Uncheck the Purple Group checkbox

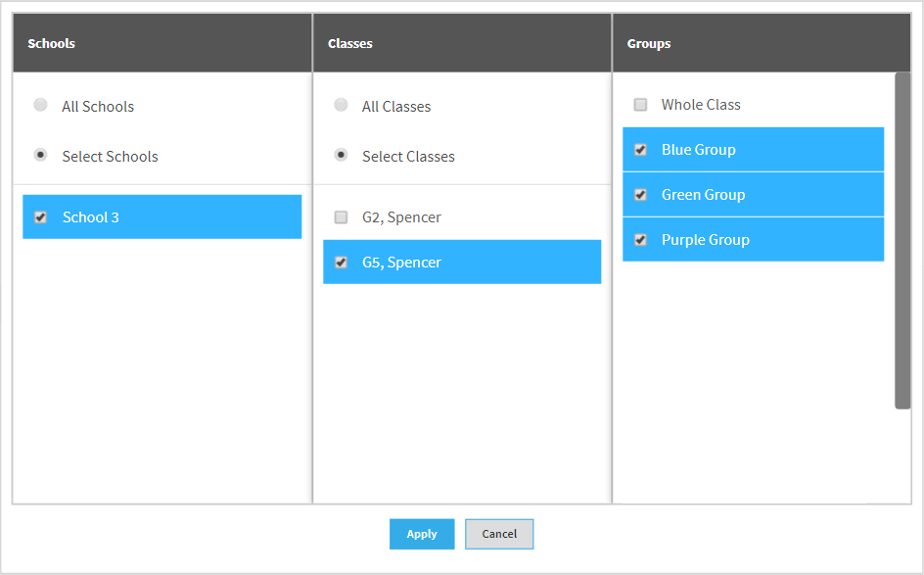(640, 239)
